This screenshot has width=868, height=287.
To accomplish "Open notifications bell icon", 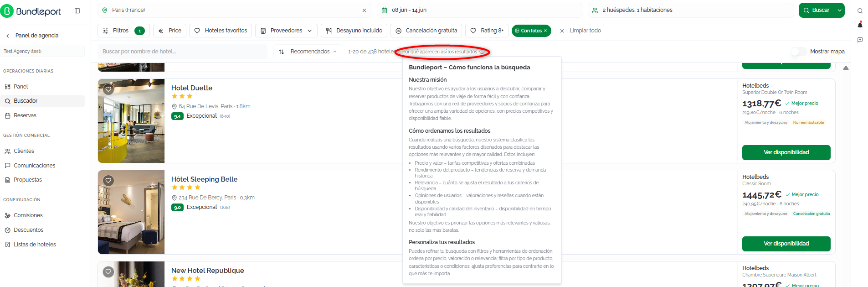I will 860,25.
